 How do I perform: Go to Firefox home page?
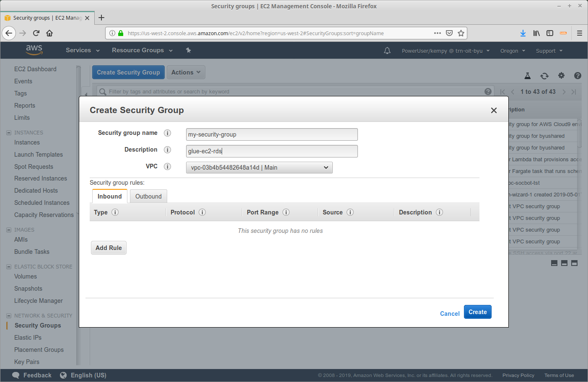click(x=49, y=33)
